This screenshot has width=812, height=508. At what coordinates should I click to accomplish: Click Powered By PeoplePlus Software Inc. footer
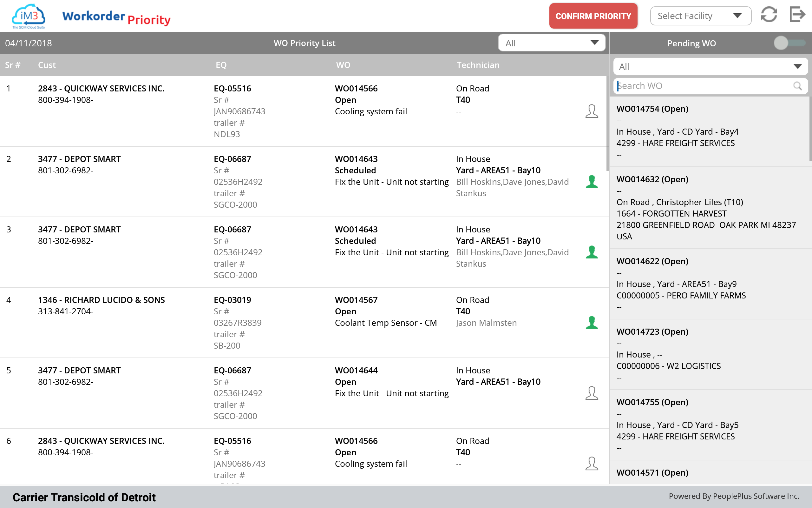coord(734,496)
